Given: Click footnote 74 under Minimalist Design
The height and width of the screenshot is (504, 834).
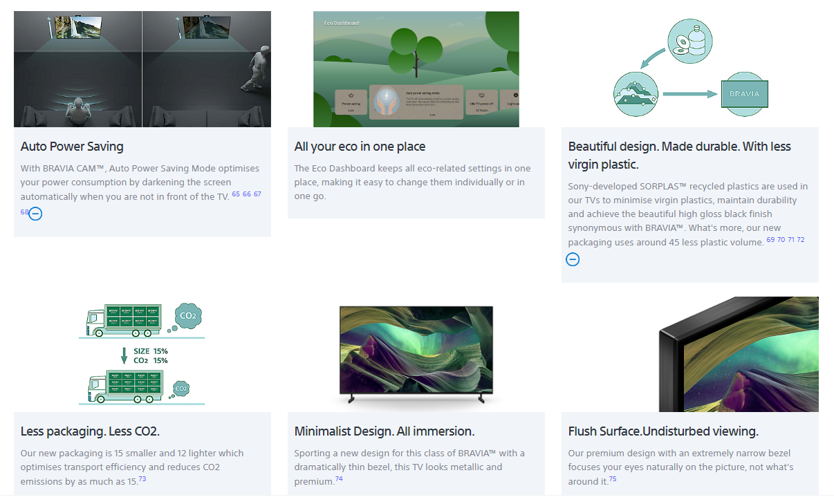Looking at the screenshot, I should coord(339,479).
